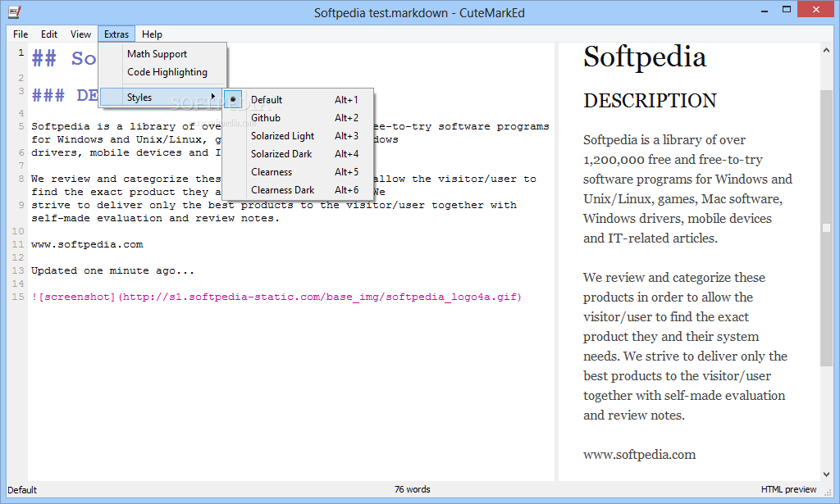Click the 76 words status label
This screenshot has height=504, width=840.
[x=412, y=489]
